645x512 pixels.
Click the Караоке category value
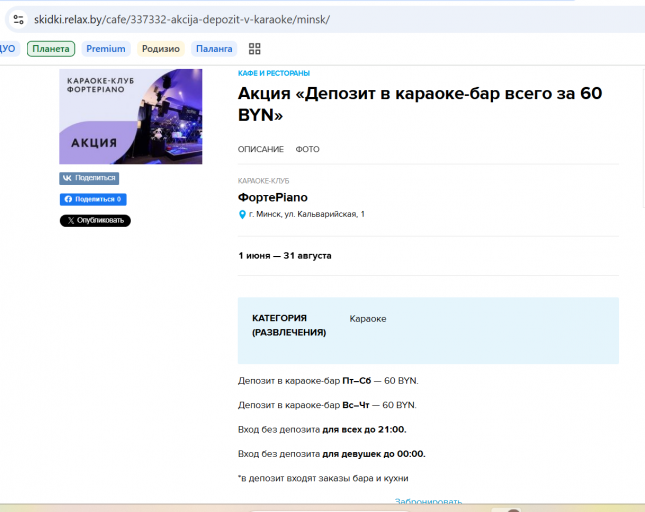coord(368,319)
